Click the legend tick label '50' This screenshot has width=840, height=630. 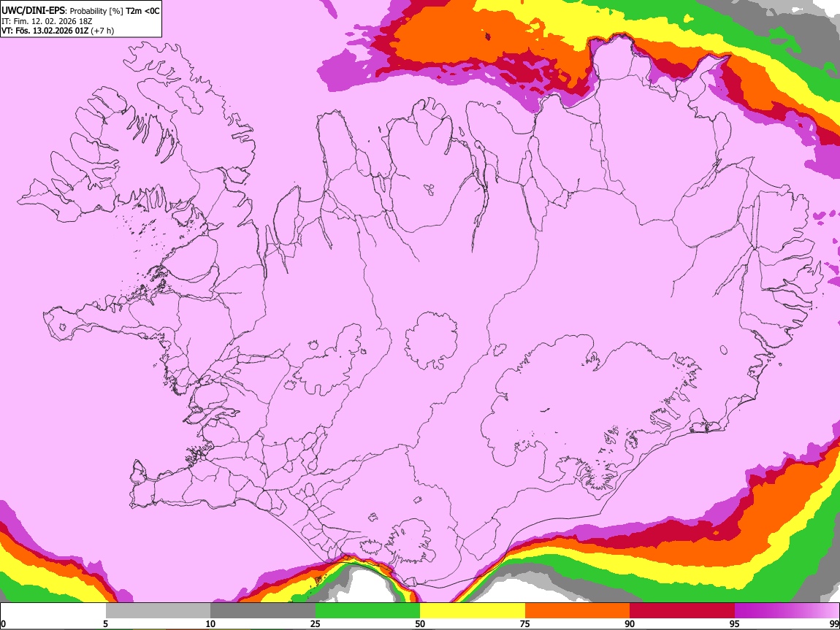click(420, 624)
